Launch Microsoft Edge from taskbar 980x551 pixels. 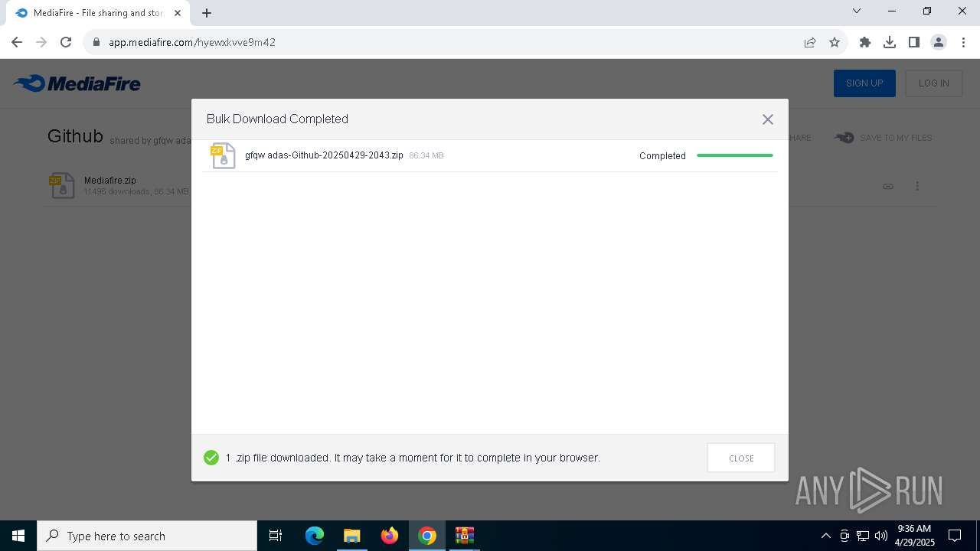click(315, 536)
